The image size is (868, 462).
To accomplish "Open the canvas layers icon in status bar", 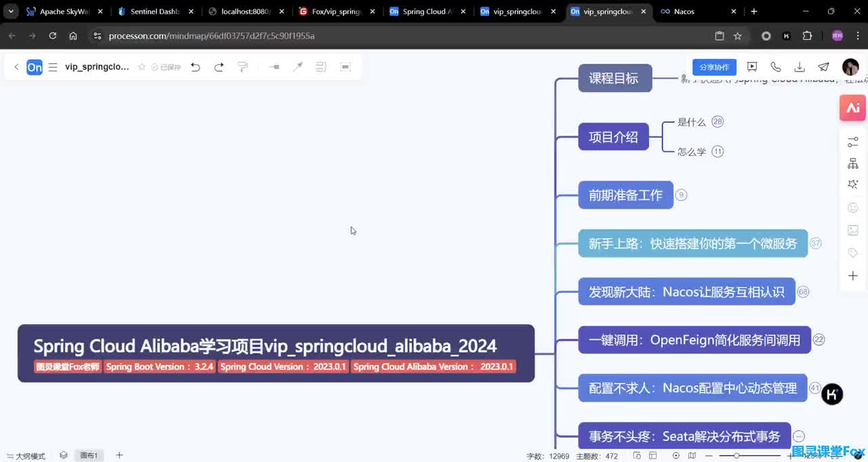I will (x=63, y=455).
